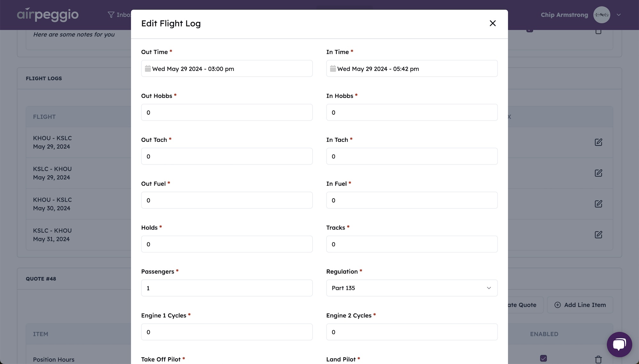The height and width of the screenshot is (364, 639).
Task: Click the Holds input field
Action: [x=227, y=244]
